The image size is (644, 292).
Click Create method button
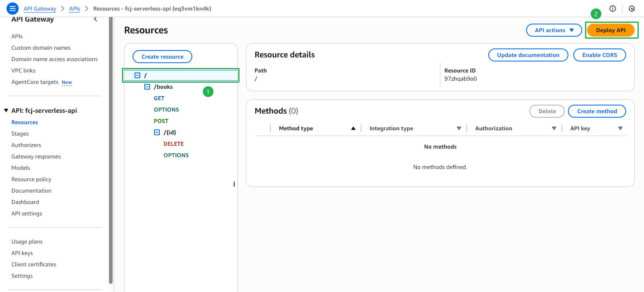point(597,111)
